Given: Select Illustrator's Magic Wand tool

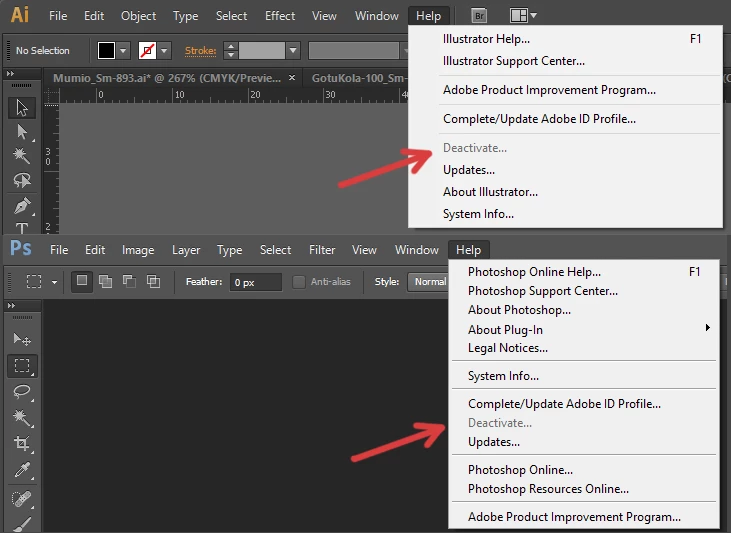Looking at the screenshot, I should pos(21,156).
